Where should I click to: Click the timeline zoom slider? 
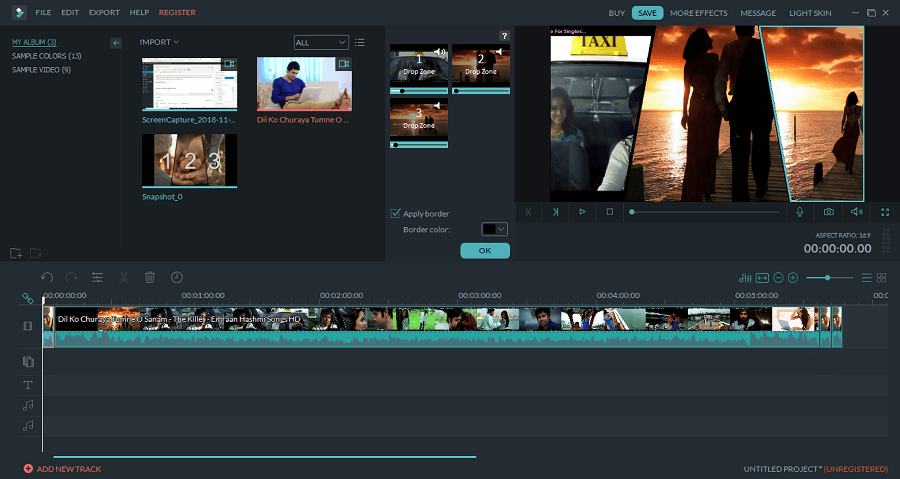click(828, 277)
